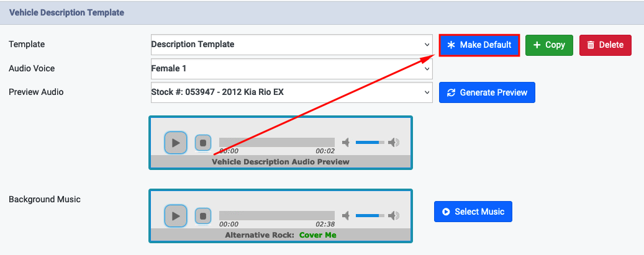
Task: Click the Make Default button
Action: point(479,45)
